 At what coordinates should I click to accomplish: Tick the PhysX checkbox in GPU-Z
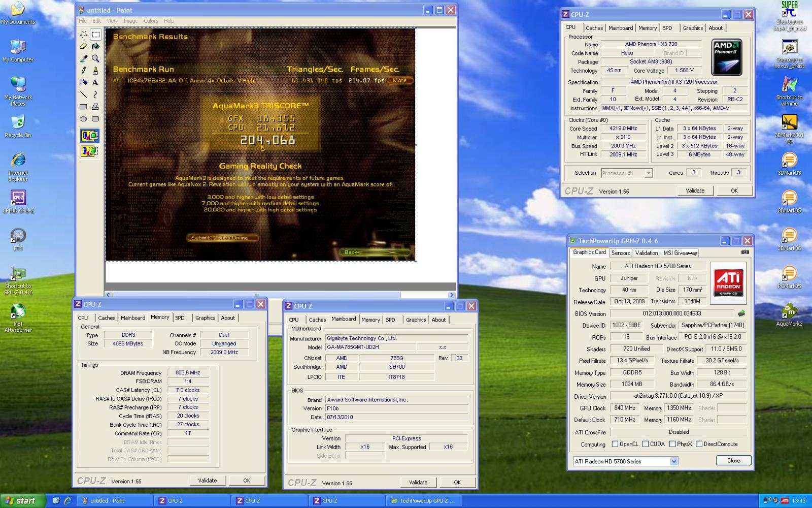tap(672, 444)
